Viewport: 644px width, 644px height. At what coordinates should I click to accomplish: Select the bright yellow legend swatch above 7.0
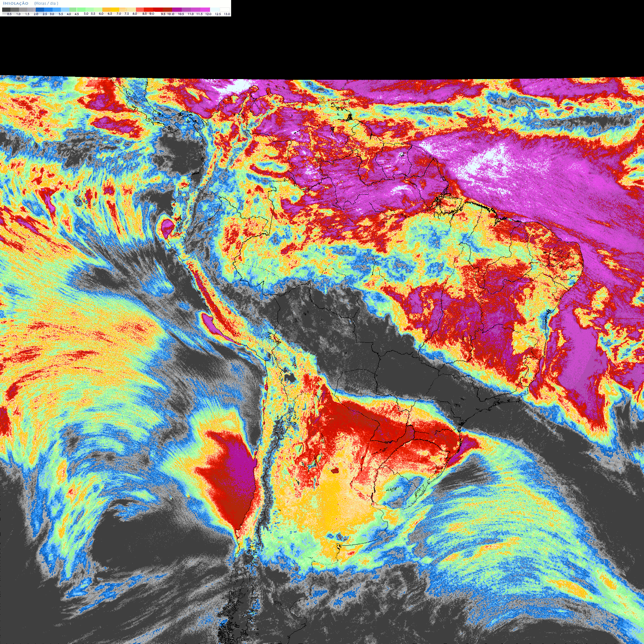[x=115, y=10]
